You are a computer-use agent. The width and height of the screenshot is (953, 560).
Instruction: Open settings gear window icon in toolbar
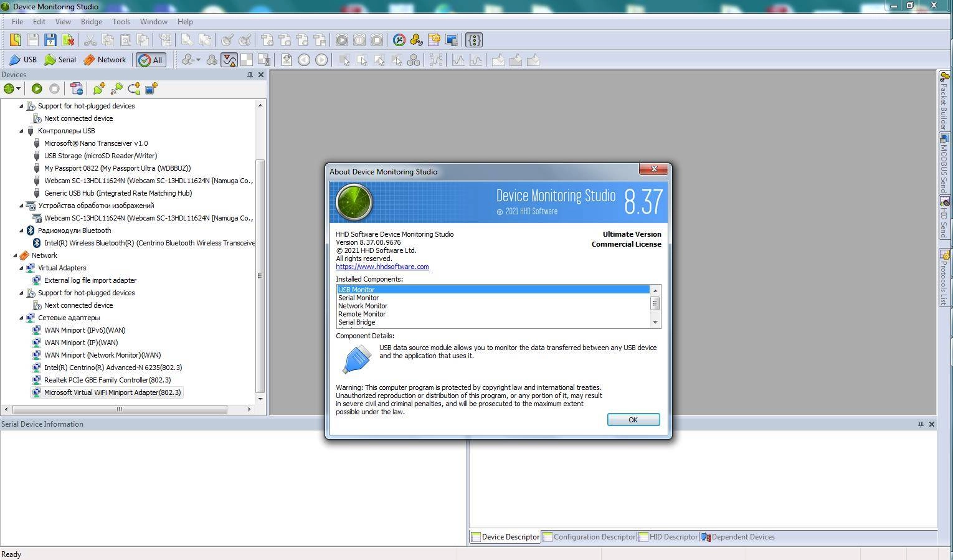(x=434, y=40)
